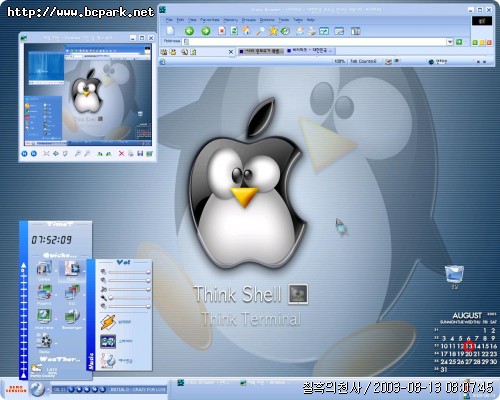Open the Edit menu in Crazy Browser
500x400 pixels.
180,20
